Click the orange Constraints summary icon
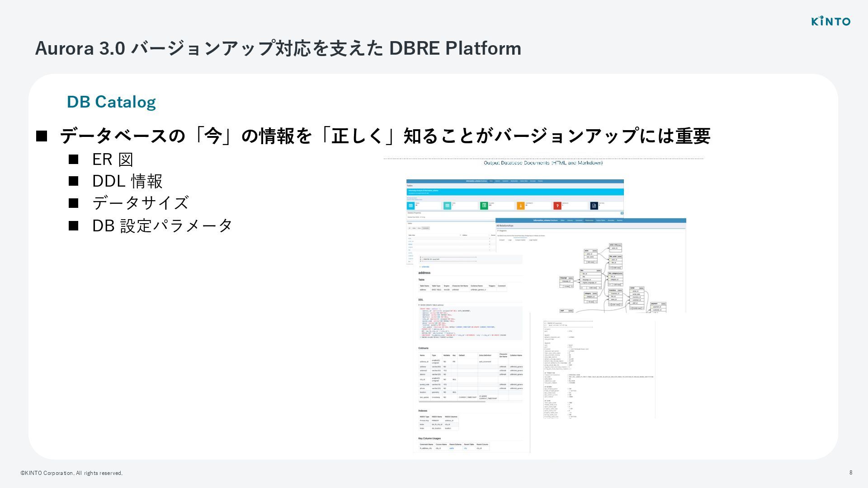The width and height of the screenshot is (868, 488). pyautogui.click(x=520, y=206)
